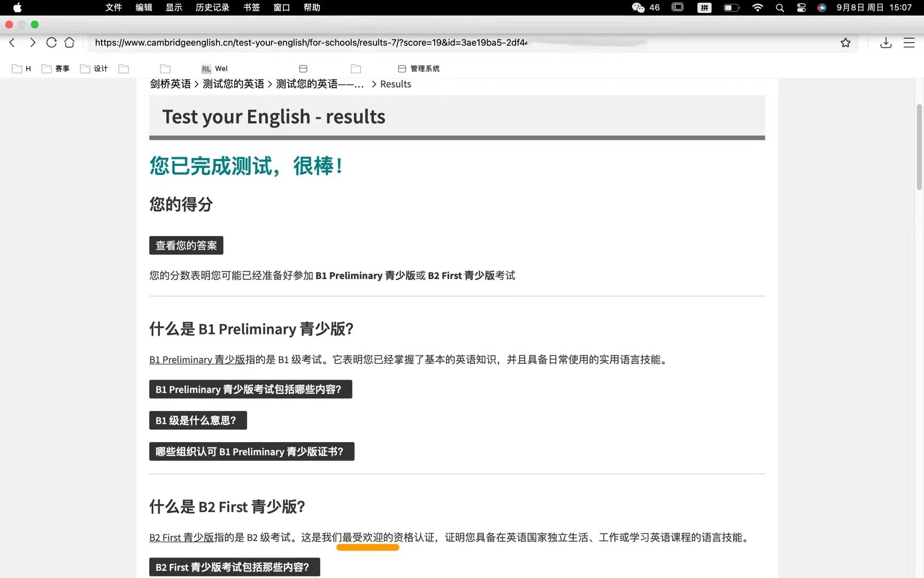Open the Apple menu

point(17,7)
